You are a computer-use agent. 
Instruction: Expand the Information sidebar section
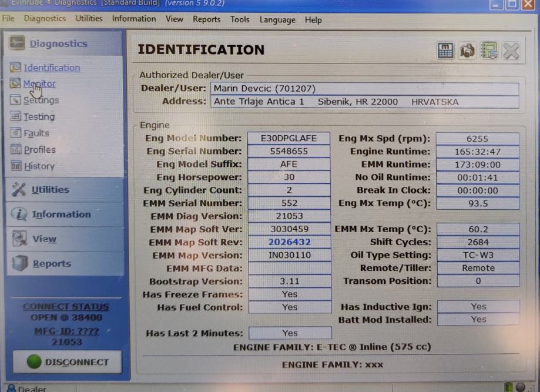61,215
